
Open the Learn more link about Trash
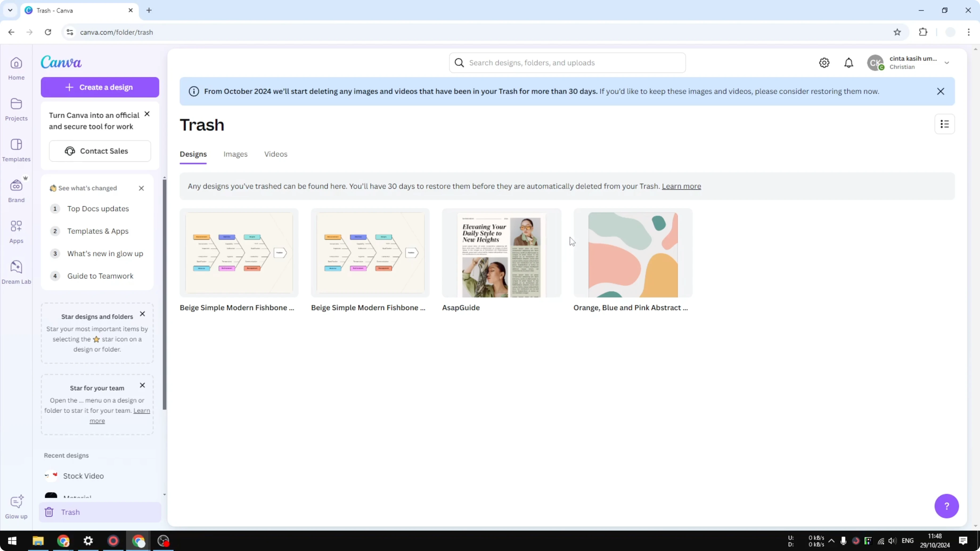(x=681, y=186)
